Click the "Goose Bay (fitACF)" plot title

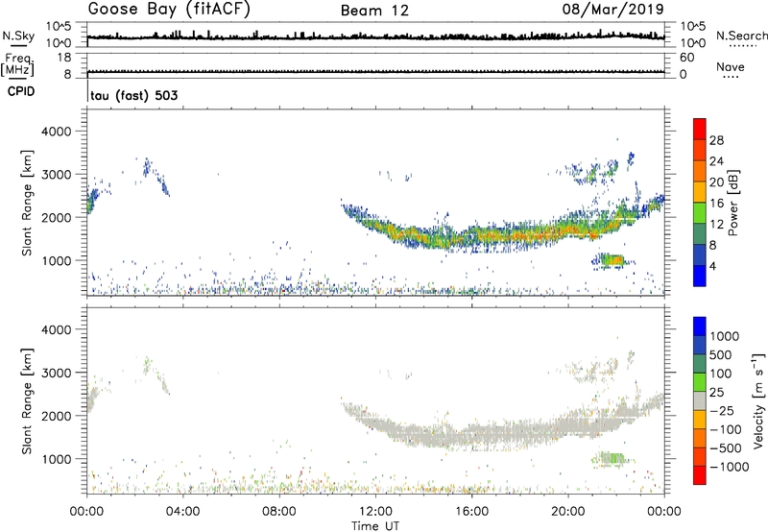(169, 10)
